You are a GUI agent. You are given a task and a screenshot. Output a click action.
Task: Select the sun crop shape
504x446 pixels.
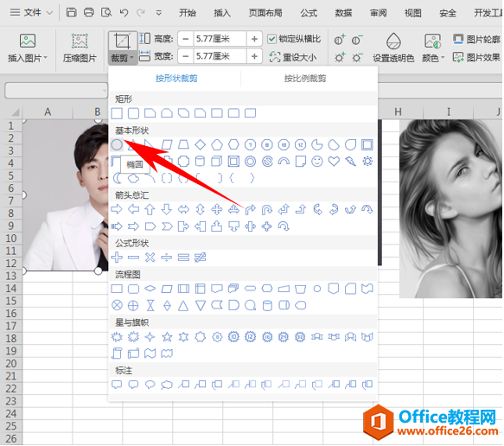point(367,161)
